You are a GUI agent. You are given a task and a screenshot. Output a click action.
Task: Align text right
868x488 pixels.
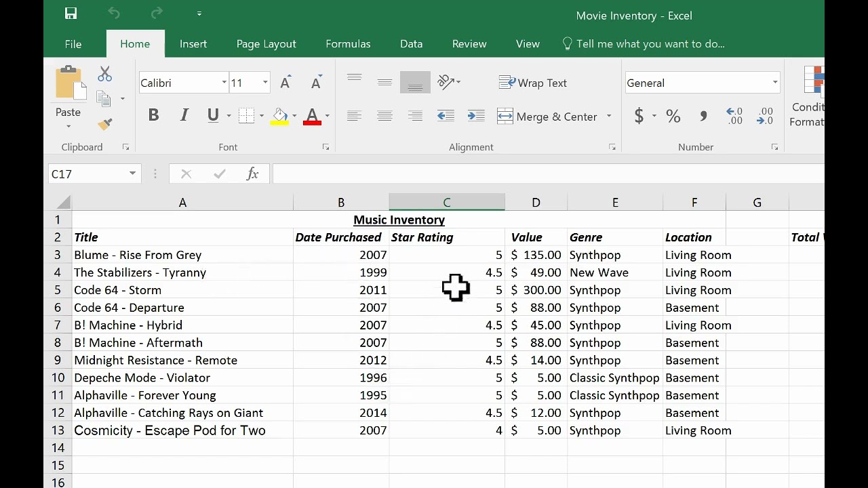coord(415,117)
